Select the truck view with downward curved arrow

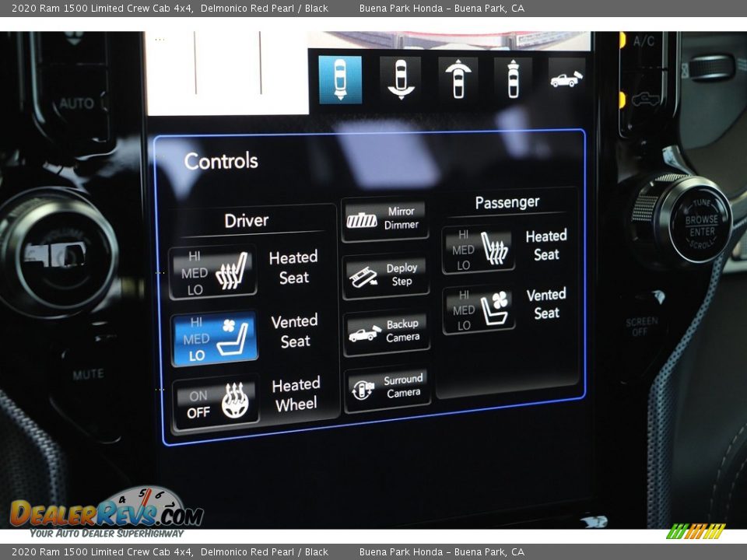click(x=400, y=79)
